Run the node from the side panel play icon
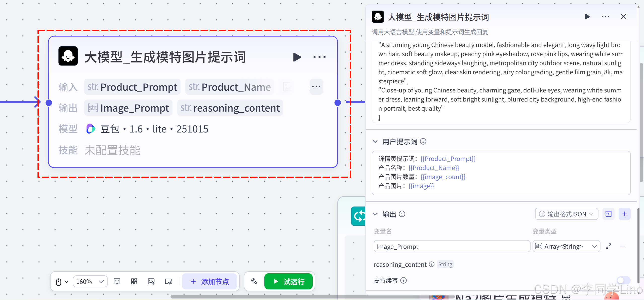644x300 pixels. 587,17
